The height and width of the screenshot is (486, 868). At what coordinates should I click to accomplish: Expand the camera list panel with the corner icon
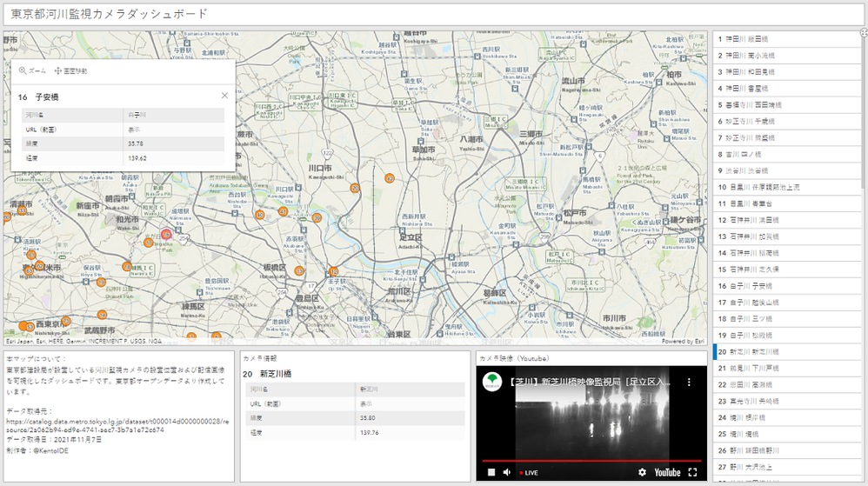click(x=865, y=33)
